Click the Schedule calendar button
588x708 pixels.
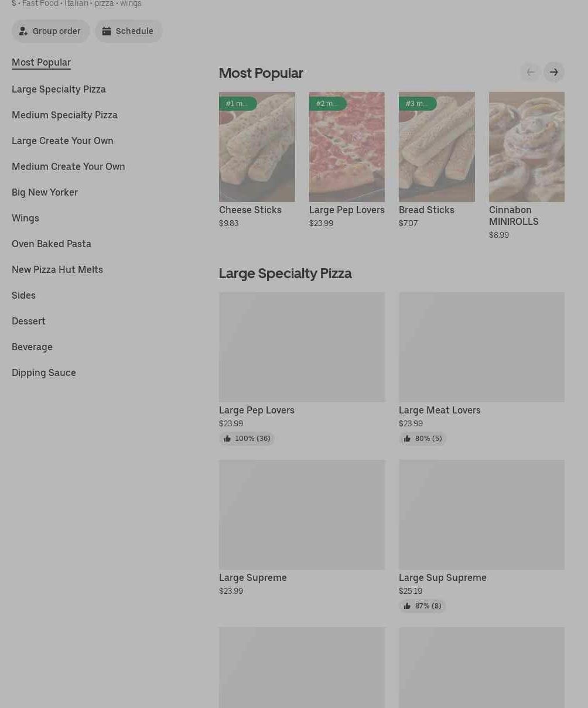click(129, 31)
